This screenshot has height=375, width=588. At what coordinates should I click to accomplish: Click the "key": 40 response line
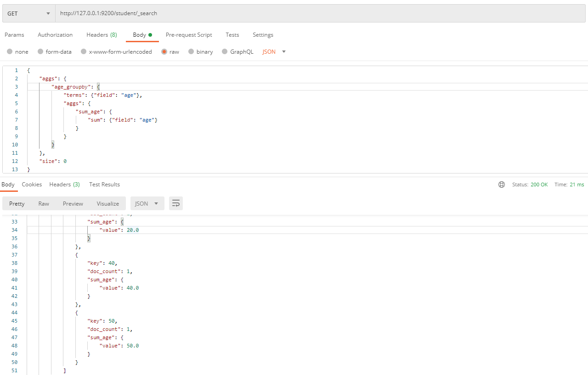tap(103, 263)
